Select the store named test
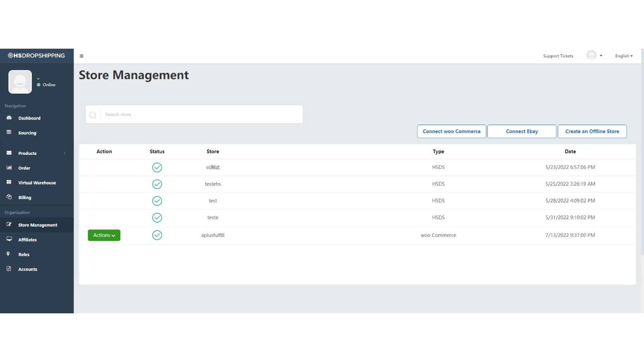 point(213,201)
